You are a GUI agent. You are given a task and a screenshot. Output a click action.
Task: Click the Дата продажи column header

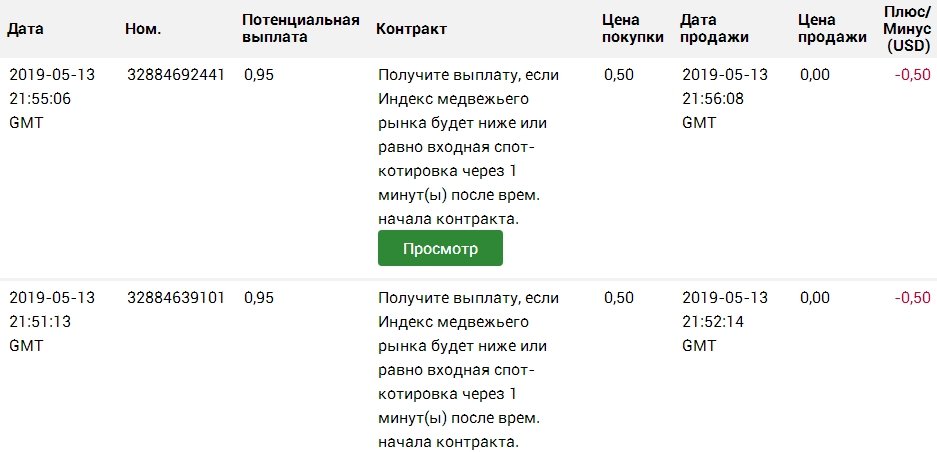coord(714,29)
